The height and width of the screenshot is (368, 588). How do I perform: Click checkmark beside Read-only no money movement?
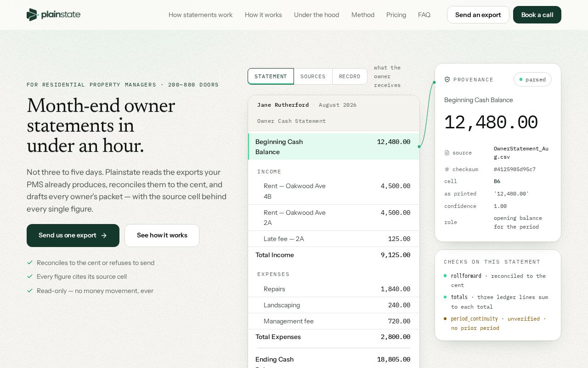tap(30, 291)
